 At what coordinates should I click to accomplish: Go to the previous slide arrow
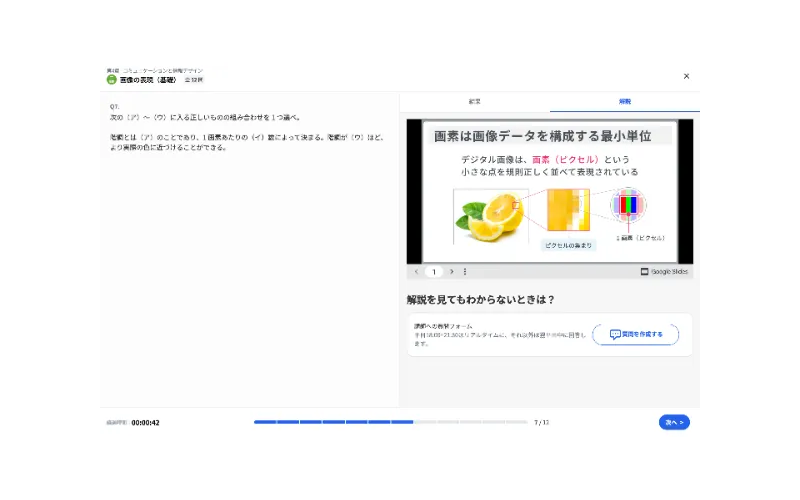pos(416,271)
